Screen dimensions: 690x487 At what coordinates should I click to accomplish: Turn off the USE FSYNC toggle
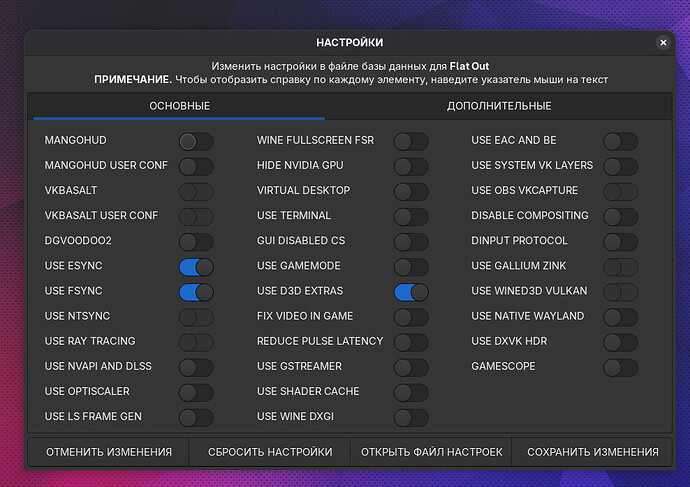196,291
